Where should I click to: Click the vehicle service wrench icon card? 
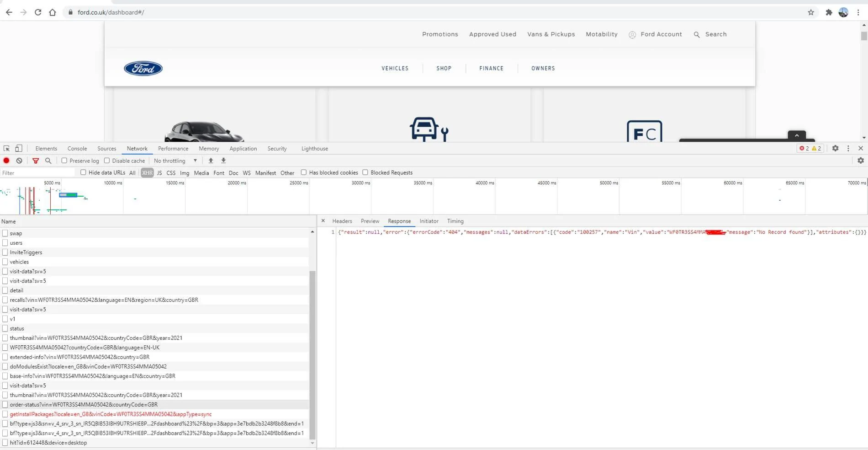[429, 129]
